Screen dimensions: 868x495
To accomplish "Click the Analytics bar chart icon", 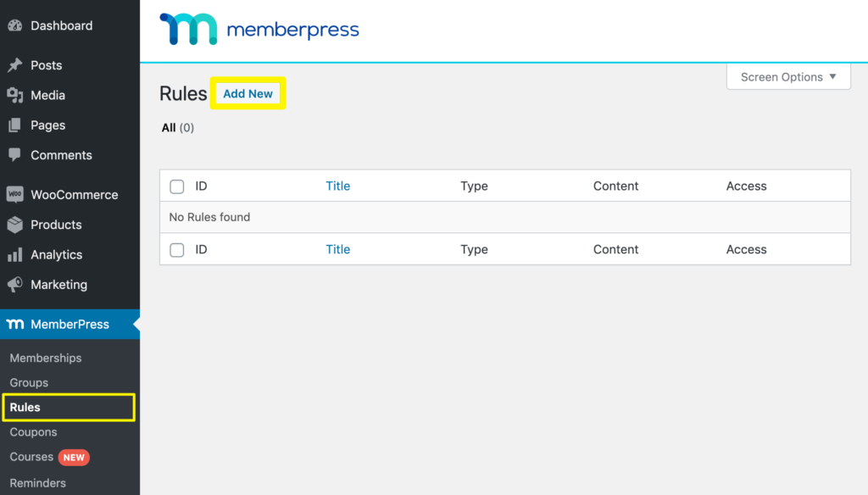I will pos(15,254).
